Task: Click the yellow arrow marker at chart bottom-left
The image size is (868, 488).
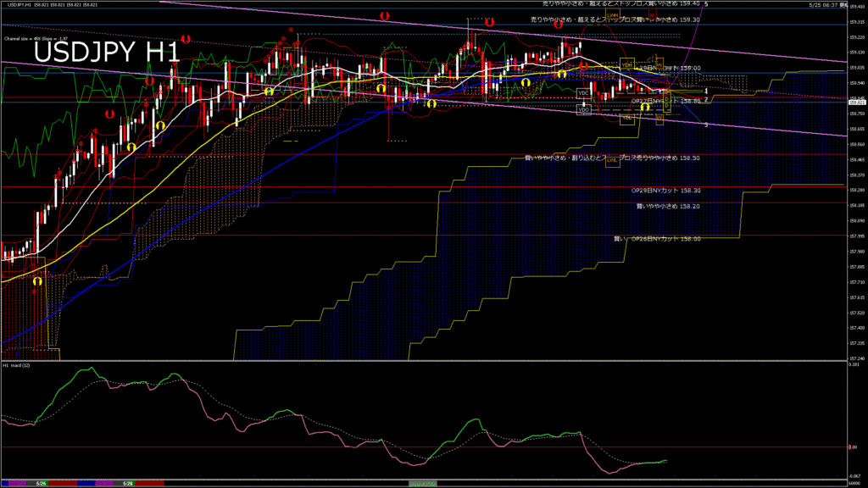Action: pos(37,281)
